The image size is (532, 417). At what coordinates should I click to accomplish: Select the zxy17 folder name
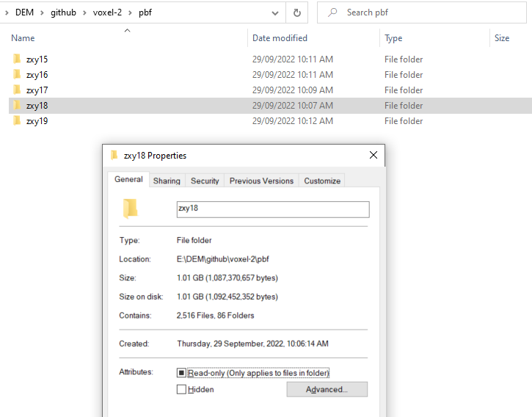click(x=37, y=90)
